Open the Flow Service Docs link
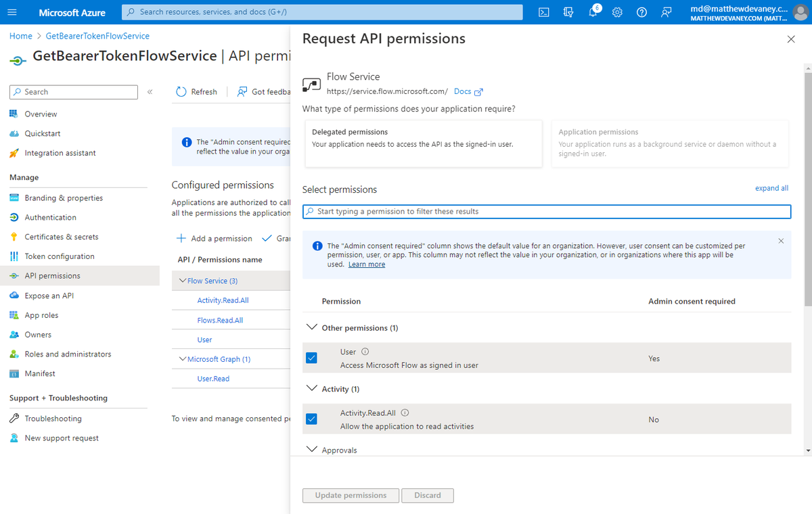 (x=468, y=91)
